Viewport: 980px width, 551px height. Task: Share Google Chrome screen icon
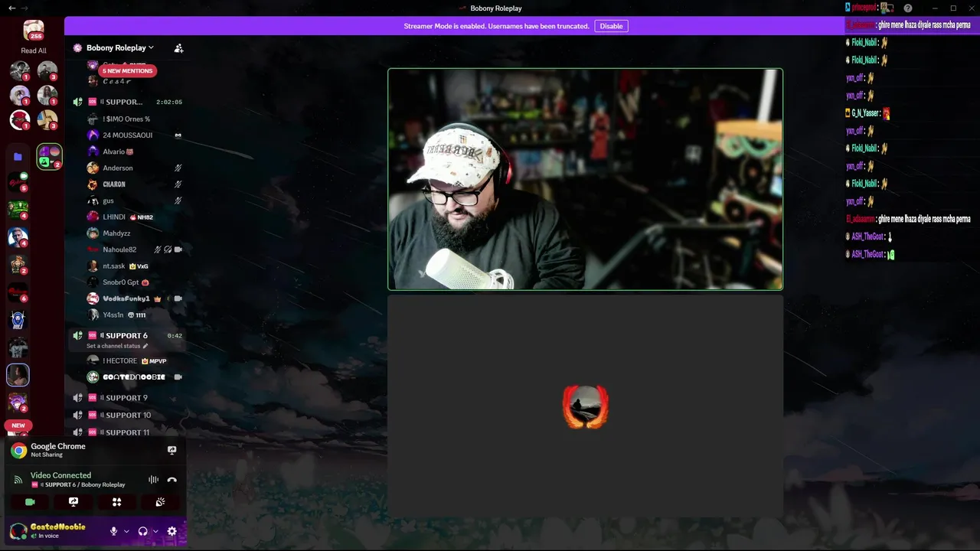click(172, 450)
